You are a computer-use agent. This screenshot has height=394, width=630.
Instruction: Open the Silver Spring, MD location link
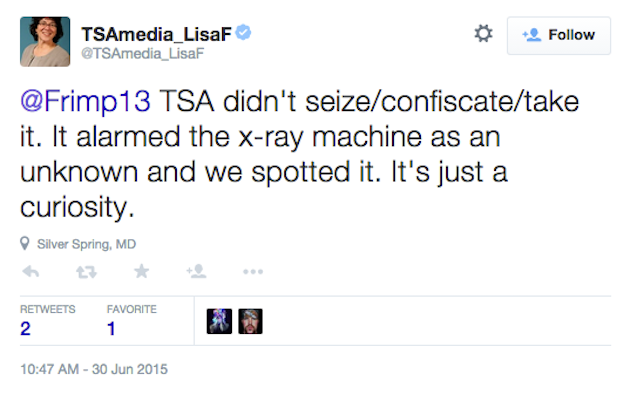[x=86, y=244]
